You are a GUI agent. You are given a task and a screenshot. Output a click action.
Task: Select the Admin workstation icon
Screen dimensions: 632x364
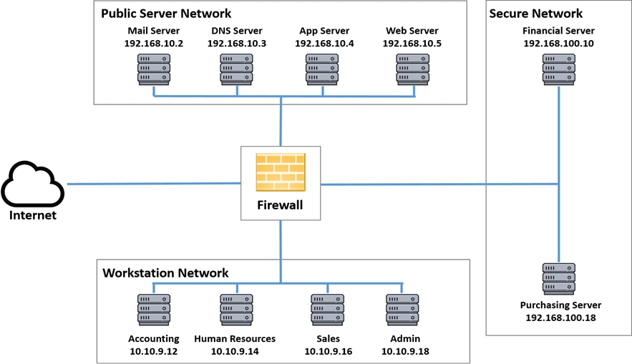coord(402,310)
